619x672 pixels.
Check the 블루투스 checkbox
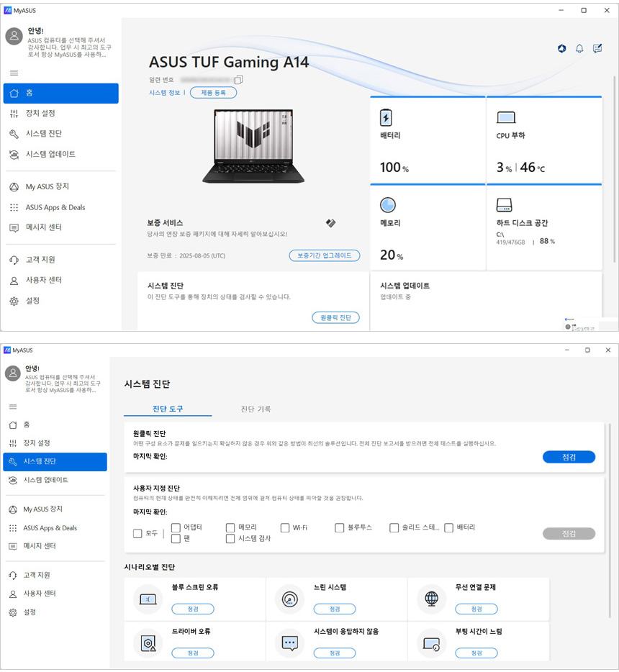340,527
